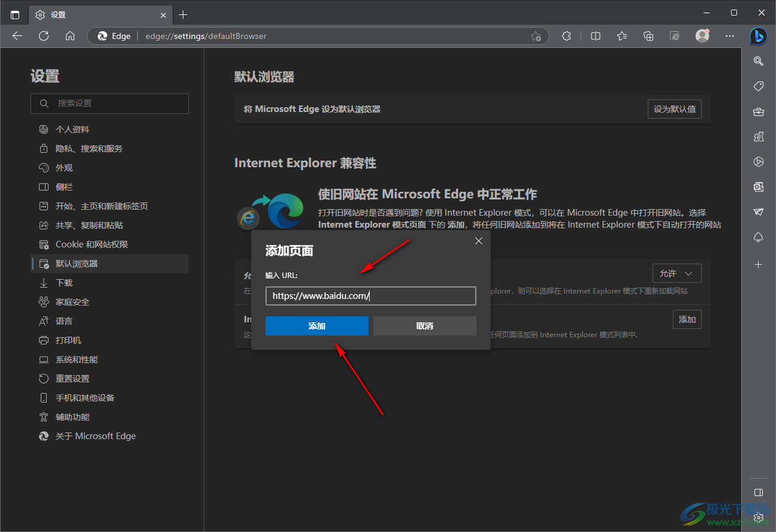Open sidebar Shopping tag icon

tap(758, 86)
